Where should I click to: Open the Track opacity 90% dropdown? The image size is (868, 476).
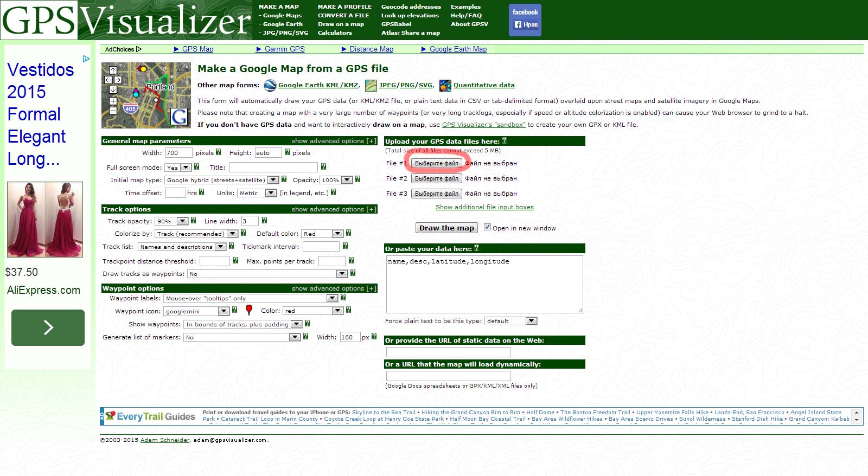click(171, 221)
